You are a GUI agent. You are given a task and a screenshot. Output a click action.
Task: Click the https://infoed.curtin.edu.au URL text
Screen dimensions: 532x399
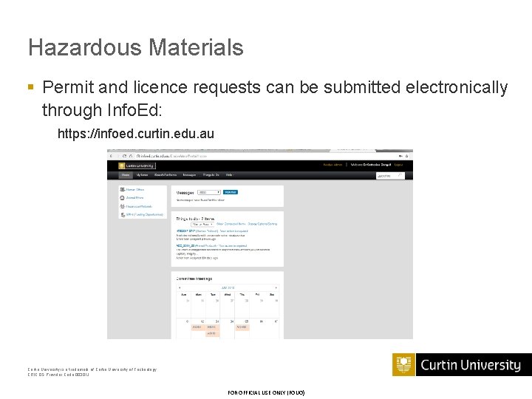(136, 134)
